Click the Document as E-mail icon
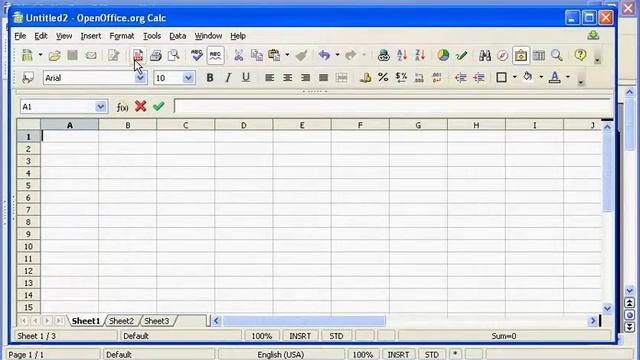The width and height of the screenshot is (640, 360). coord(91,55)
